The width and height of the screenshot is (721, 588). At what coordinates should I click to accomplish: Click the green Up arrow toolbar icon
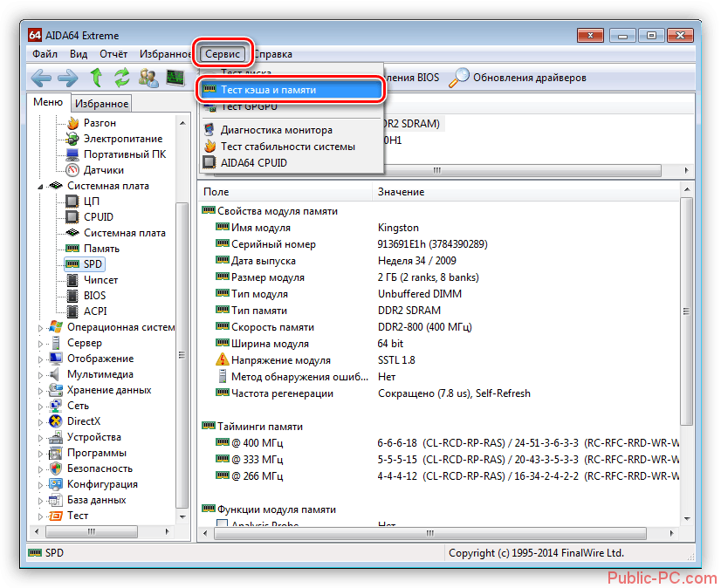click(x=95, y=78)
